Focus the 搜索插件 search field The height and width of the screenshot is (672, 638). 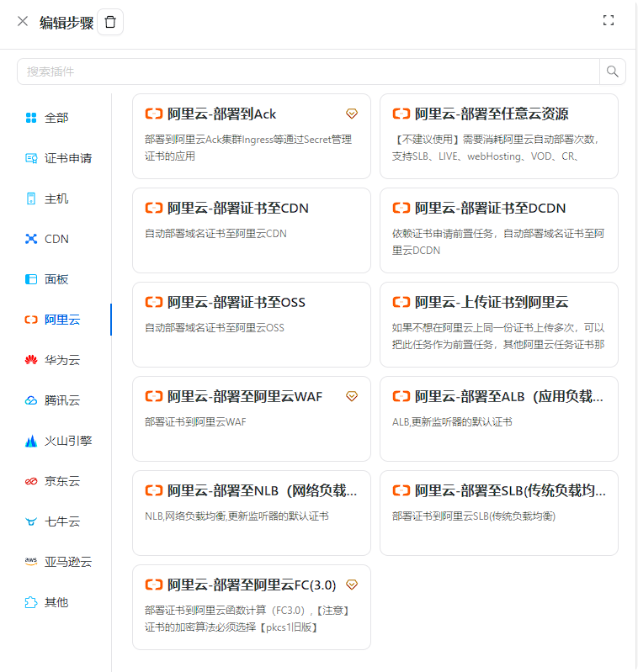coord(308,71)
